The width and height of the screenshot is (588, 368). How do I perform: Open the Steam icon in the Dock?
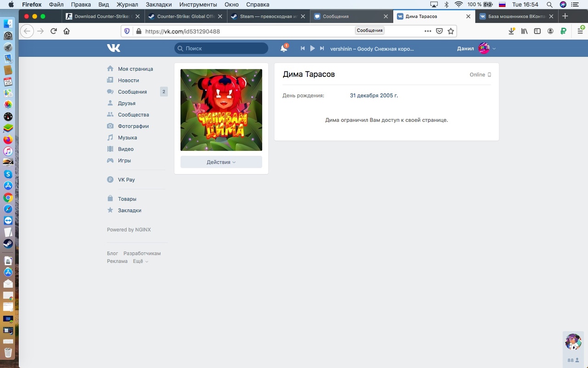[8, 243]
